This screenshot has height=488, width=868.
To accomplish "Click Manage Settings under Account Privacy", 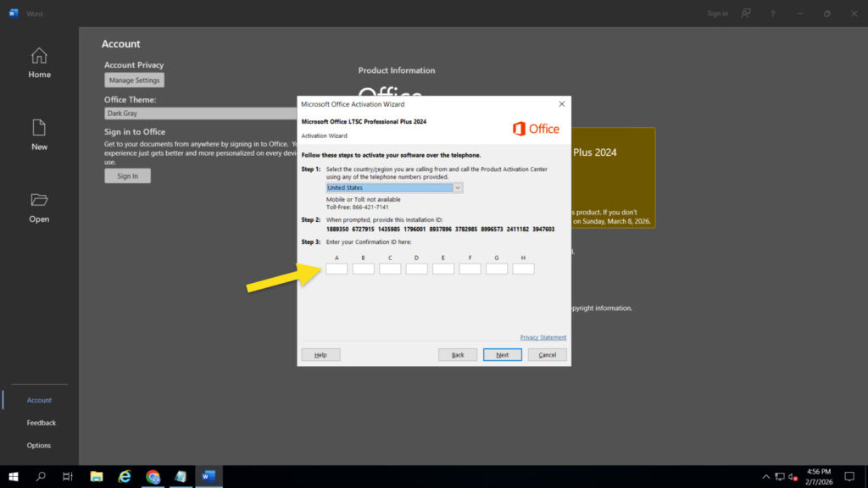I will coord(134,80).
